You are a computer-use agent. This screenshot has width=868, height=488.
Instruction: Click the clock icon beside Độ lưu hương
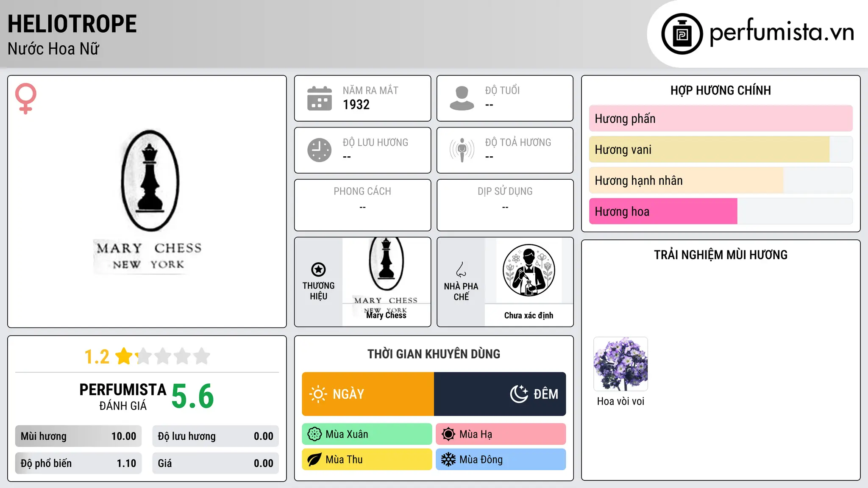coord(320,150)
